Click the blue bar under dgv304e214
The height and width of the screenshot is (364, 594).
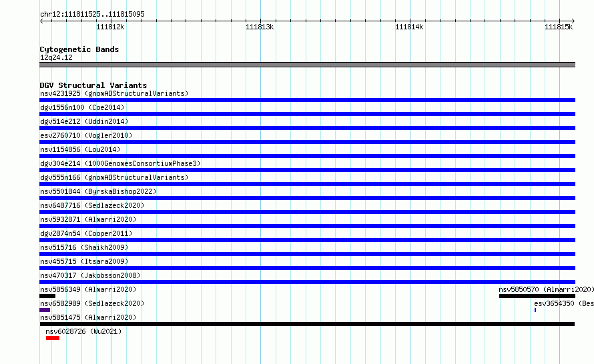(x=307, y=170)
